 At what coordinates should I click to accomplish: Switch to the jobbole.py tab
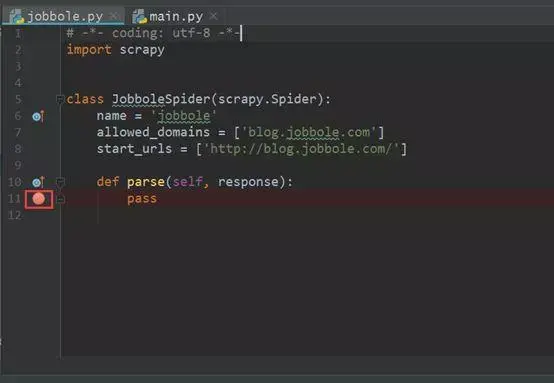(64, 16)
